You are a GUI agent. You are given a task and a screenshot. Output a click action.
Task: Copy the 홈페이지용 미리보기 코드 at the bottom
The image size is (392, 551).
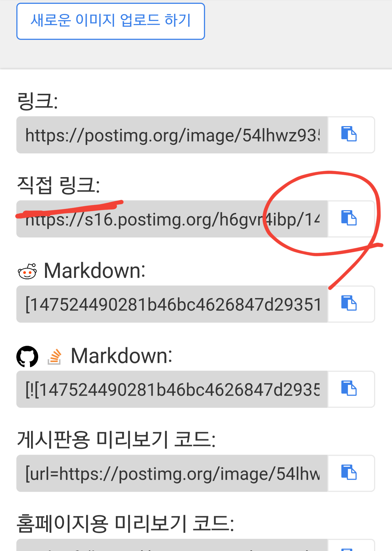click(351, 545)
